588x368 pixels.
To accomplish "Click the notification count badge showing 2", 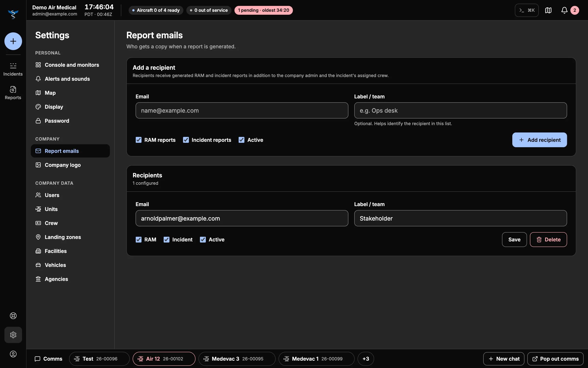I will click(575, 10).
